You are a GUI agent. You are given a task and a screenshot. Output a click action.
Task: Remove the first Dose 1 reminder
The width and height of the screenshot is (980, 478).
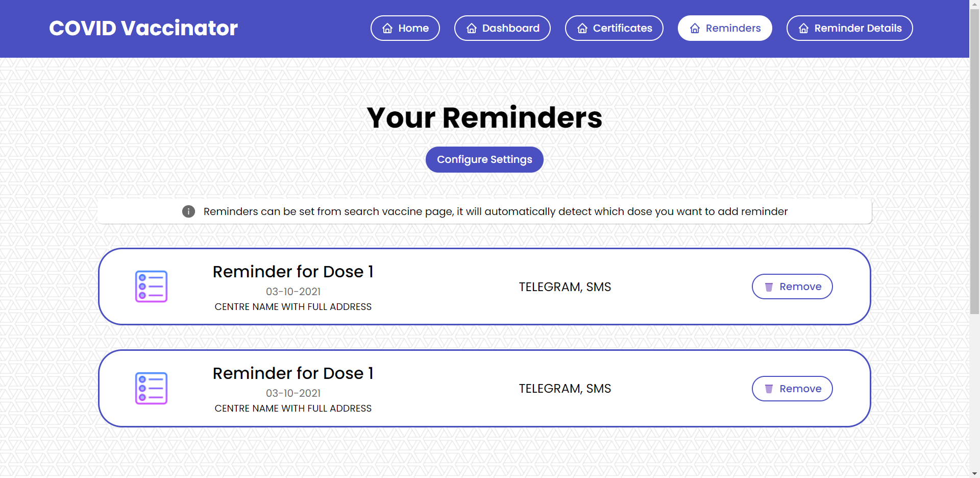pyautogui.click(x=792, y=286)
